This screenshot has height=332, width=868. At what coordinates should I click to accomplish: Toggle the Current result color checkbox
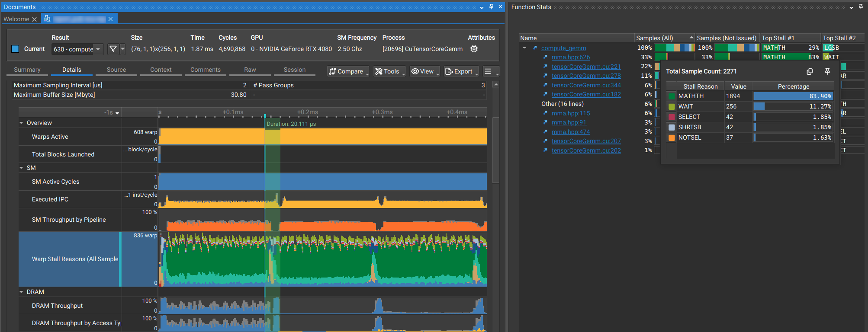point(15,49)
